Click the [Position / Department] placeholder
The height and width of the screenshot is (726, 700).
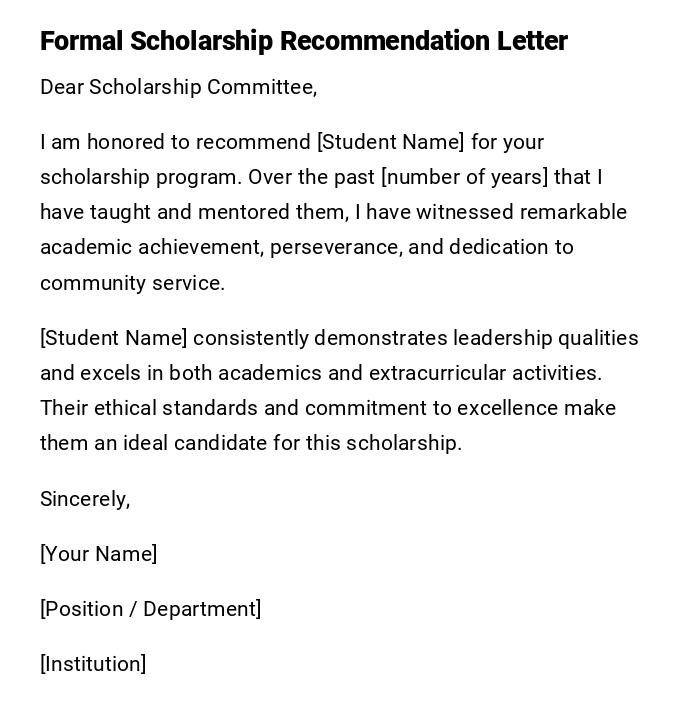[x=150, y=609]
